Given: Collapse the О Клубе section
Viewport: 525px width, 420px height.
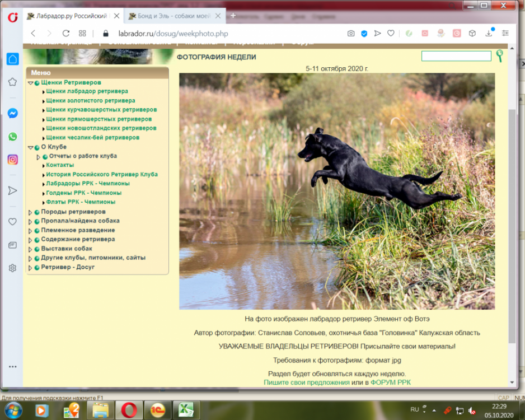Looking at the screenshot, I should (31, 147).
